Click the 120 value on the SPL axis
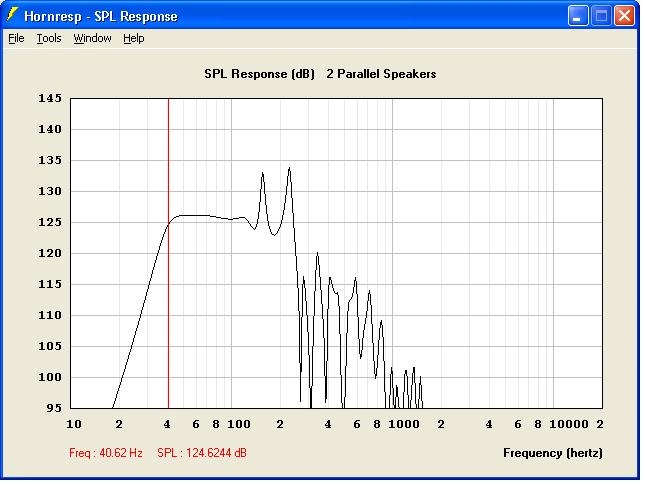The width and height of the screenshot is (645, 485). point(50,253)
